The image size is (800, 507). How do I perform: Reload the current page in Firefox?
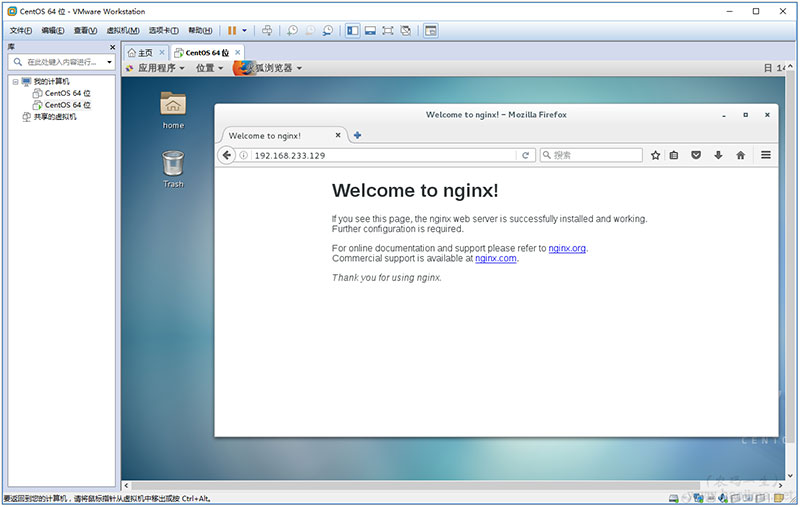click(x=526, y=156)
